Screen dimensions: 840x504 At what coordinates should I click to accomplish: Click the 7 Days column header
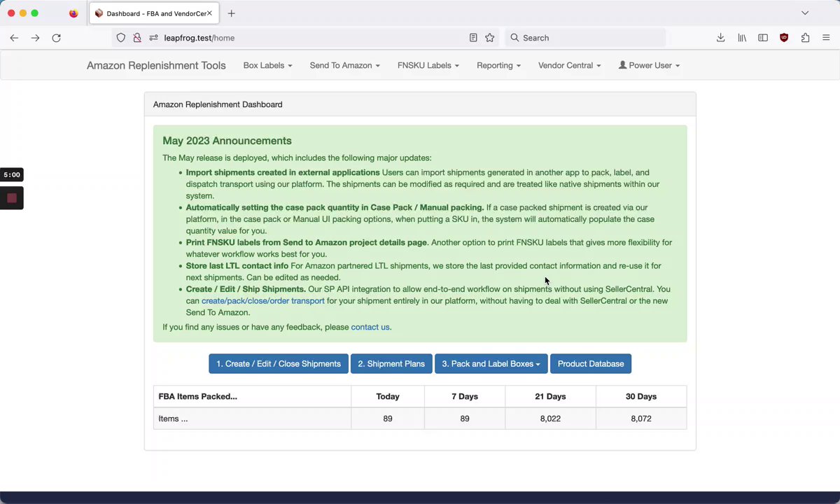pos(465,396)
